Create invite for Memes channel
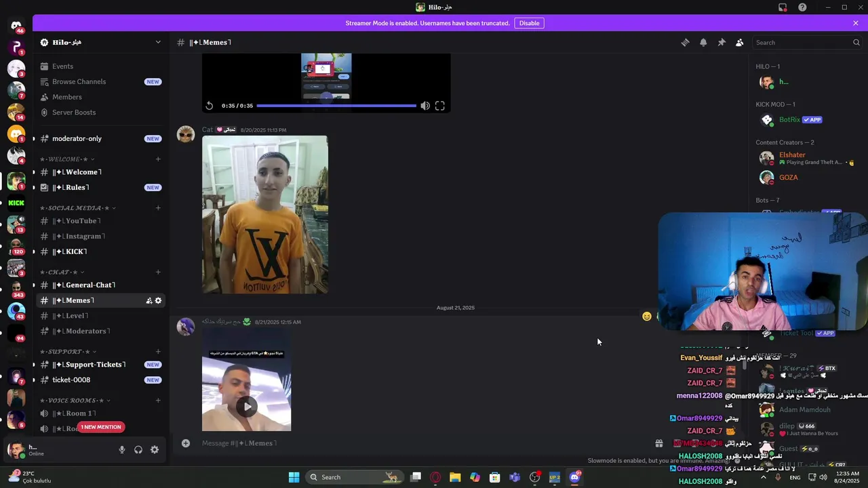 pyautogui.click(x=149, y=300)
